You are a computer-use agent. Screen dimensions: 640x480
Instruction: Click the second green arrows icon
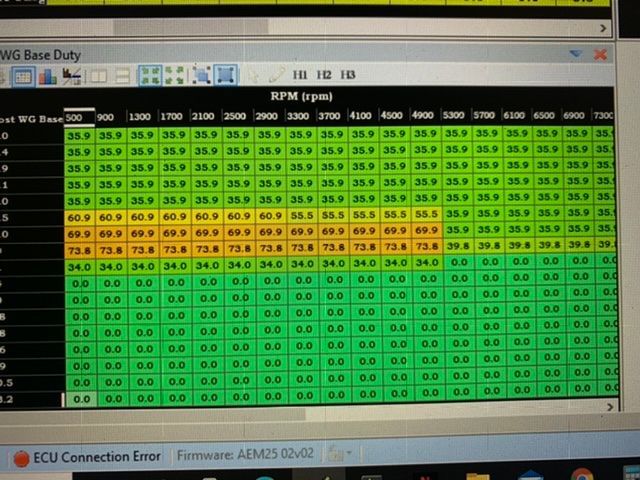(x=174, y=76)
